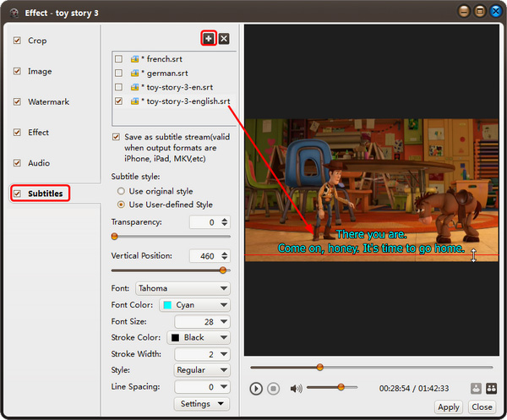The width and height of the screenshot is (507, 420).
Task: Enable the toy-story-3-en.srt checkbox
Action: [118, 87]
